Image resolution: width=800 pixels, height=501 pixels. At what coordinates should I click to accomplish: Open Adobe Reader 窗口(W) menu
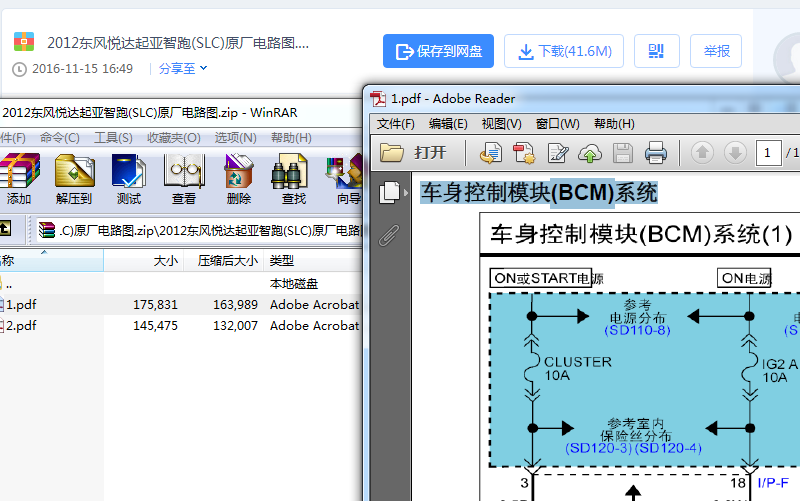[558, 124]
